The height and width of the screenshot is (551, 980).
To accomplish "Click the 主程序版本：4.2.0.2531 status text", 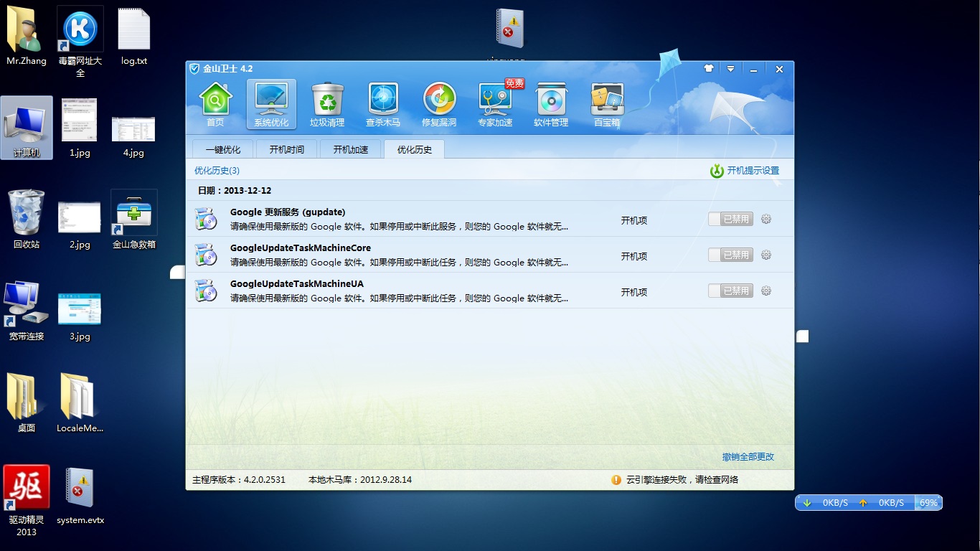I will 239,480.
